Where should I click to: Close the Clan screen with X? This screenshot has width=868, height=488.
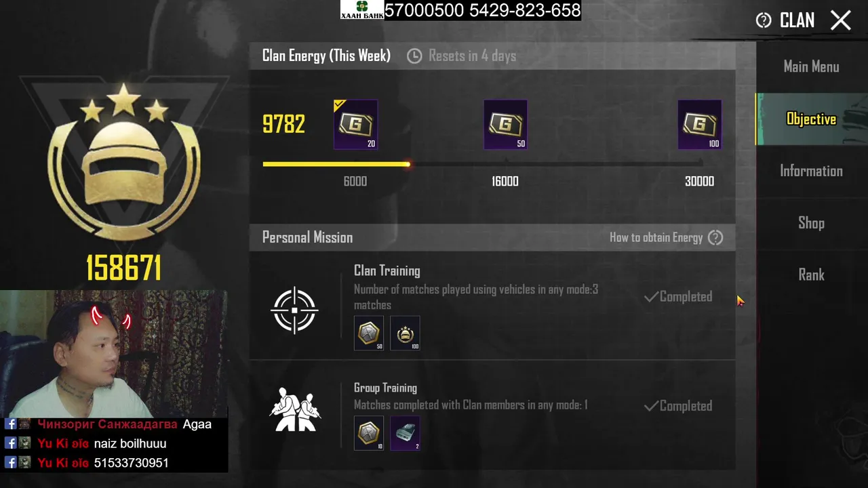[841, 20]
